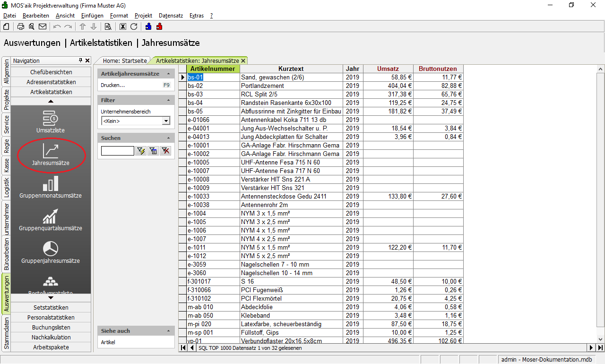Image resolution: width=605 pixels, height=364 pixels.
Task: Collapse the Suchen section
Action: tap(168, 138)
